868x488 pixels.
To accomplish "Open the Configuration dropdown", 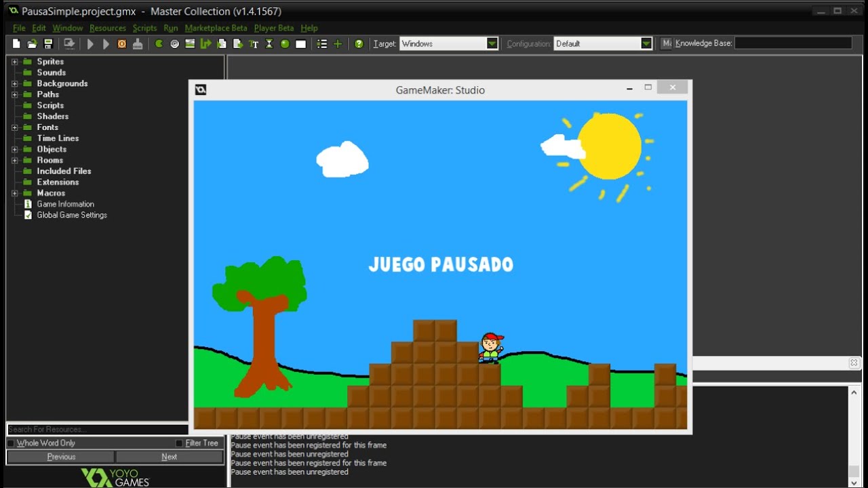I will click(x=646, y=43).
